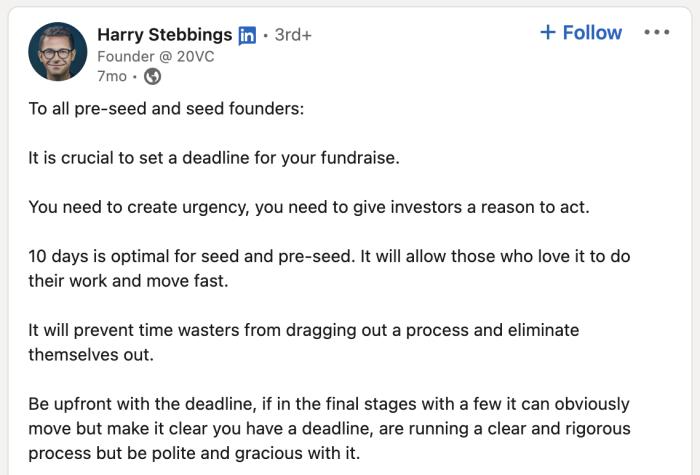
Task: Click the globe public visibility icon
Action: [x=152, y=76]
